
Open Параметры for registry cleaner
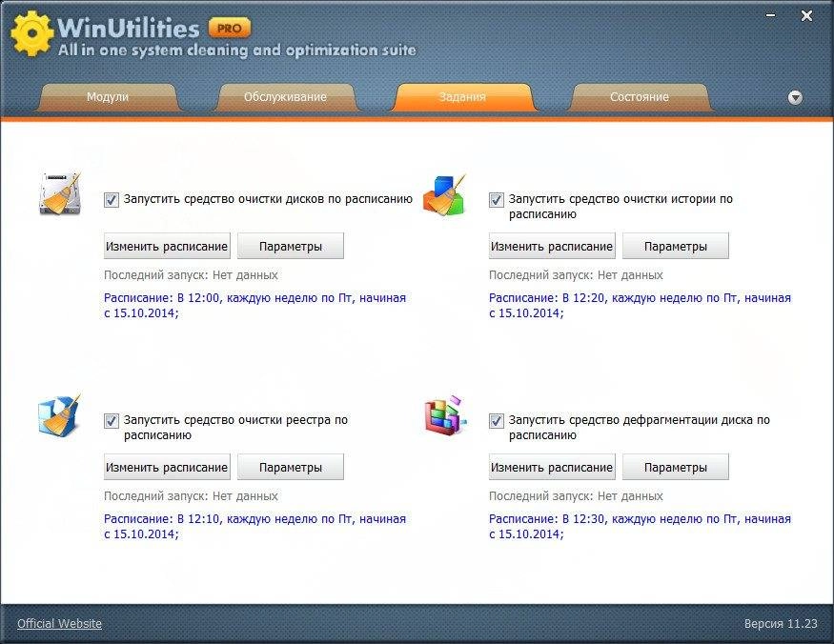click(x=291, y=467)
